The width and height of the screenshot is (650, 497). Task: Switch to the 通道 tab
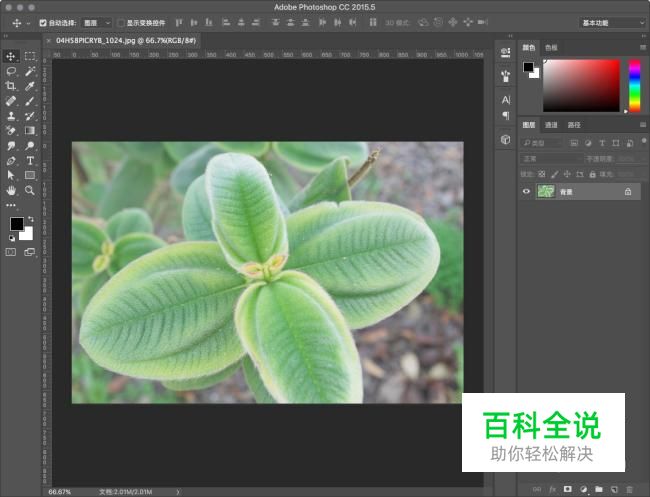tap(551, 125)
